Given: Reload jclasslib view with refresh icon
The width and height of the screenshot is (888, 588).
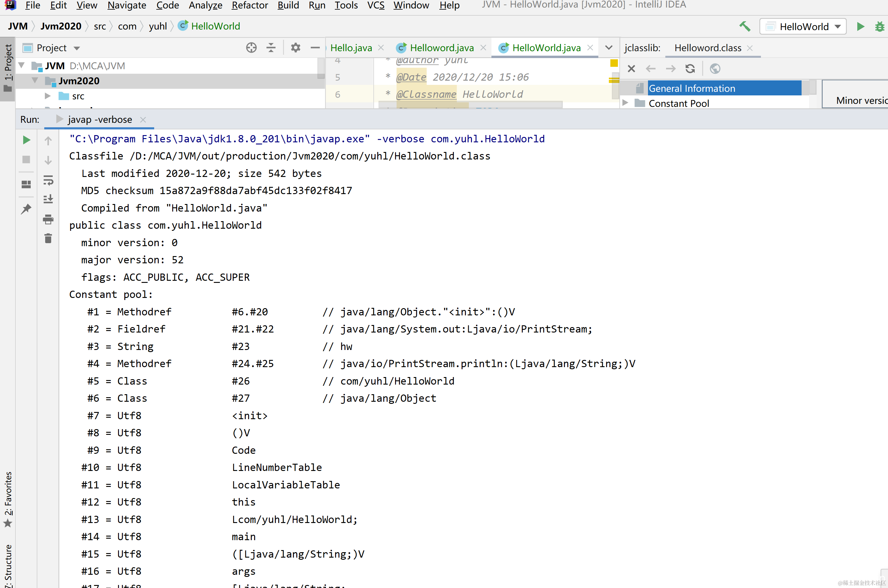Looking at the screenshot, I should point(690,69).
